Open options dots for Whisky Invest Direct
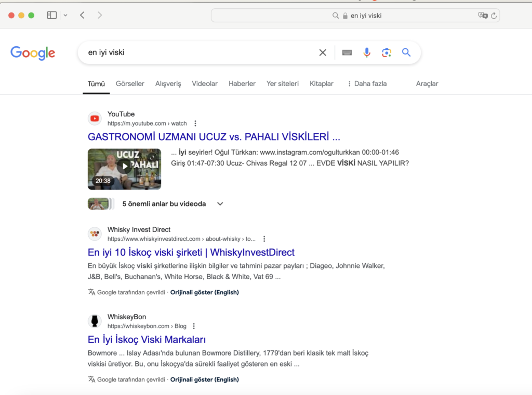 [x=264, y=239]
